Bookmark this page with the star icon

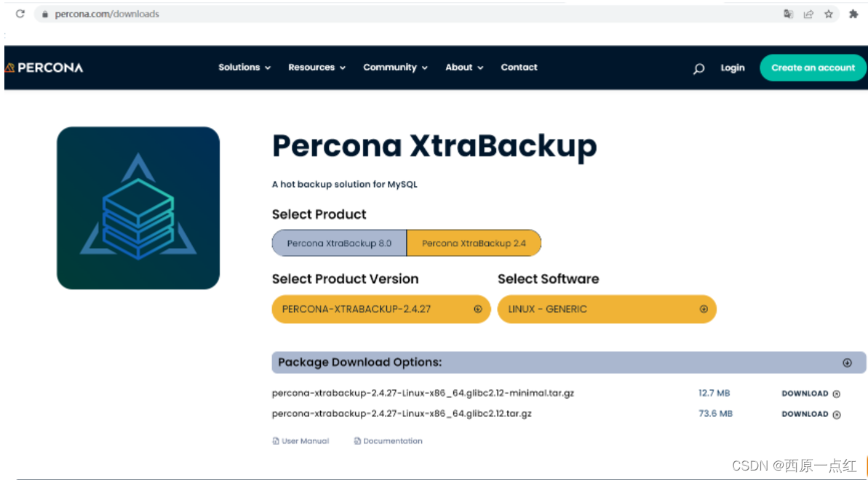[x=828, y=15]
